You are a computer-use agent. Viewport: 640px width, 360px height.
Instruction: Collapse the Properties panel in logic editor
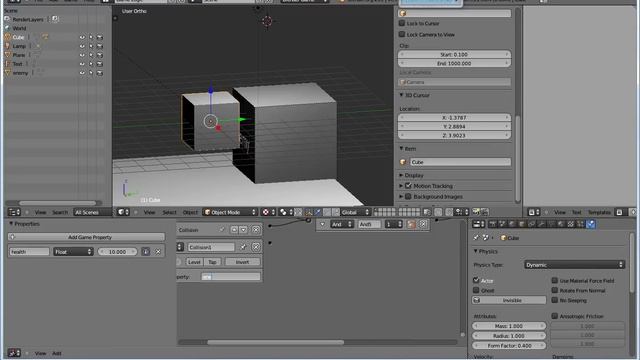11,224
